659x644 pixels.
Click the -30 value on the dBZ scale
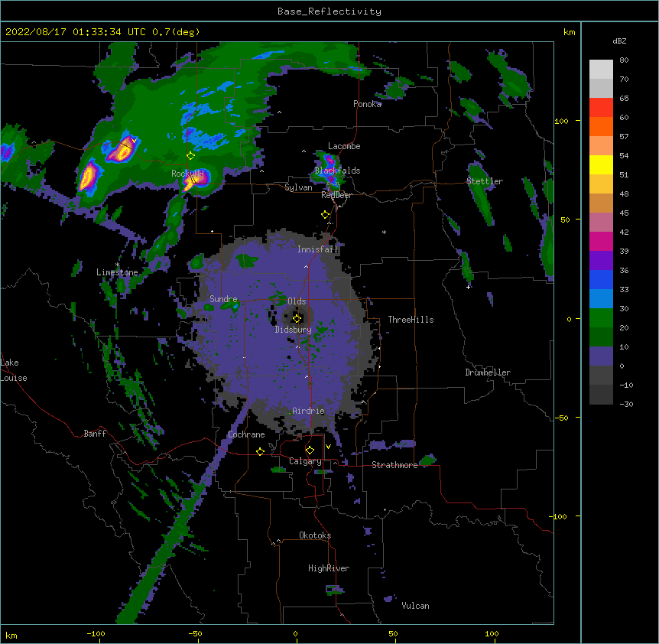(626, 405)
